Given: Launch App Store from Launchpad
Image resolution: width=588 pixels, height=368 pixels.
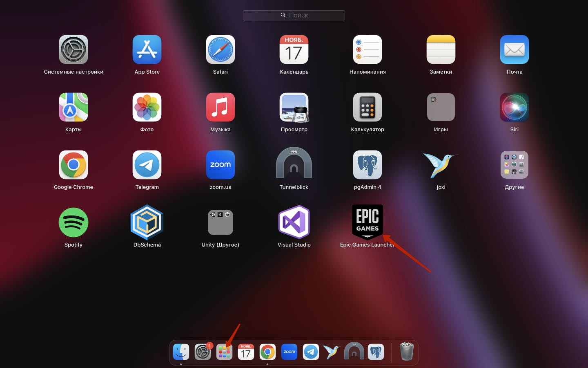Looking at the screenshot, I should point(147,49).
